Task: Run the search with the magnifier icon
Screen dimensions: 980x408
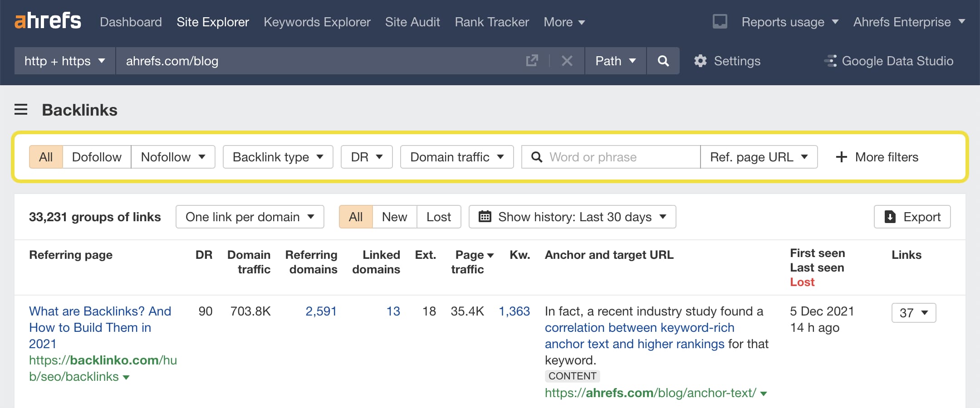Action: coord(663,61)
